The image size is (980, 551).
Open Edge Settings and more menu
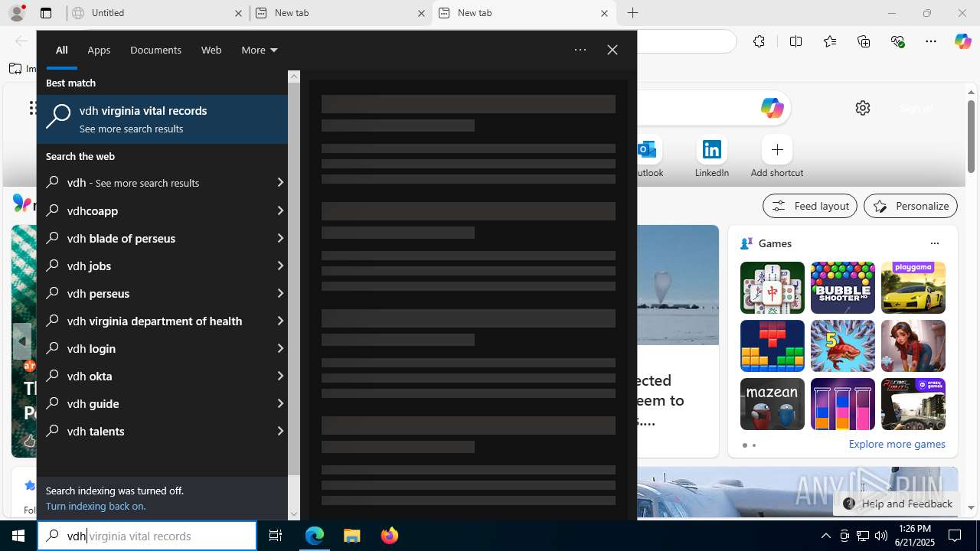tap(931, 41)
